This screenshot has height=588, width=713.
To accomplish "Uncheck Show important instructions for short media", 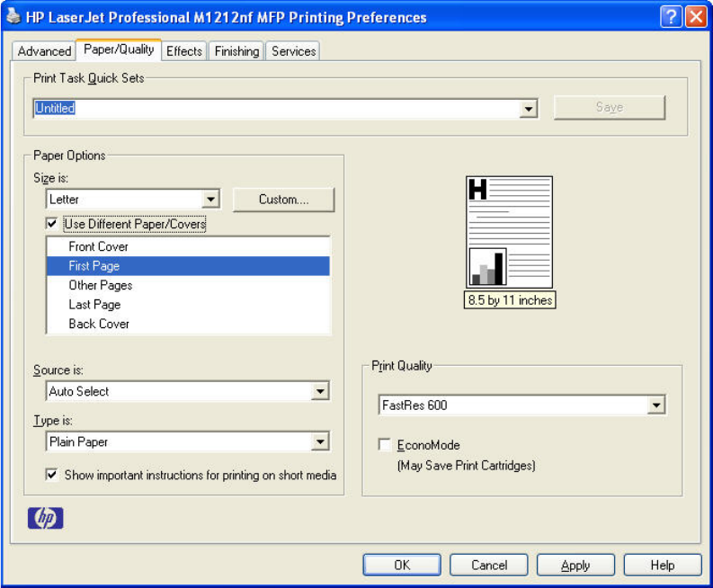I will click(x=52, y=475).
